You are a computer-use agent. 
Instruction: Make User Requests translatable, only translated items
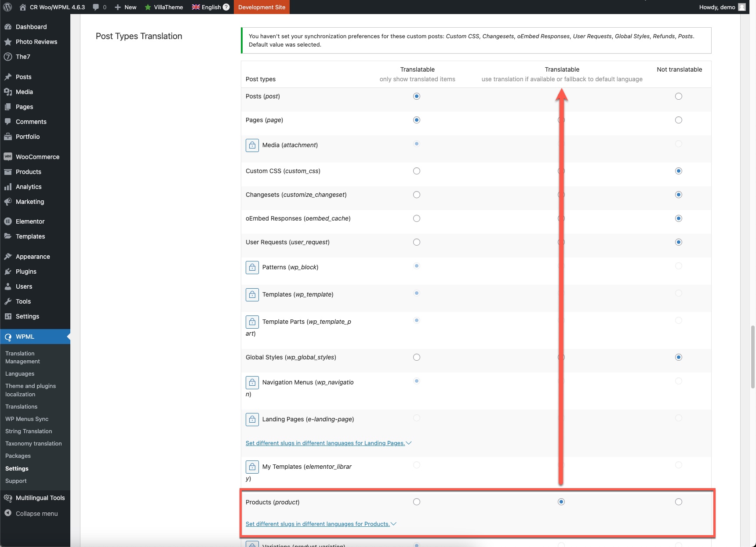[417, 242]
